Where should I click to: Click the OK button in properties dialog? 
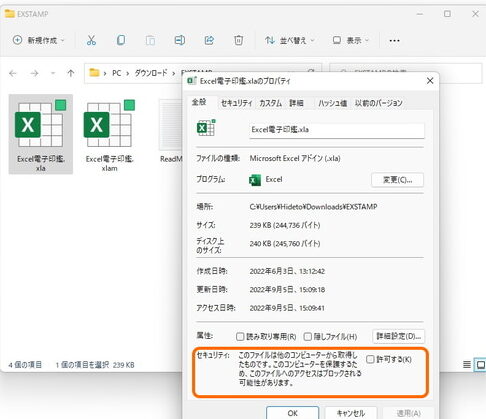click(292, 413)
